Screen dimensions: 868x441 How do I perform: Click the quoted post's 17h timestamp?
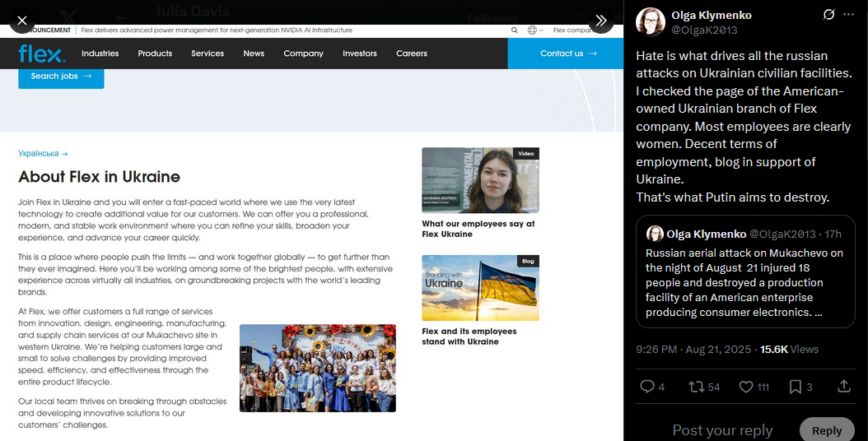(x=833, y=234)
